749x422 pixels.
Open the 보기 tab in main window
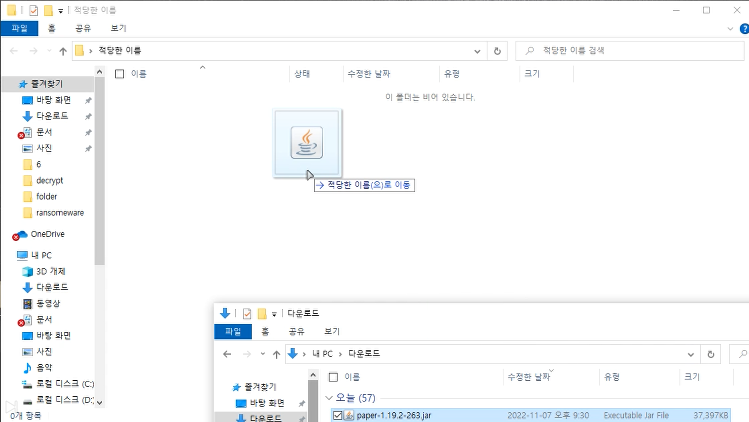(118, 28)
